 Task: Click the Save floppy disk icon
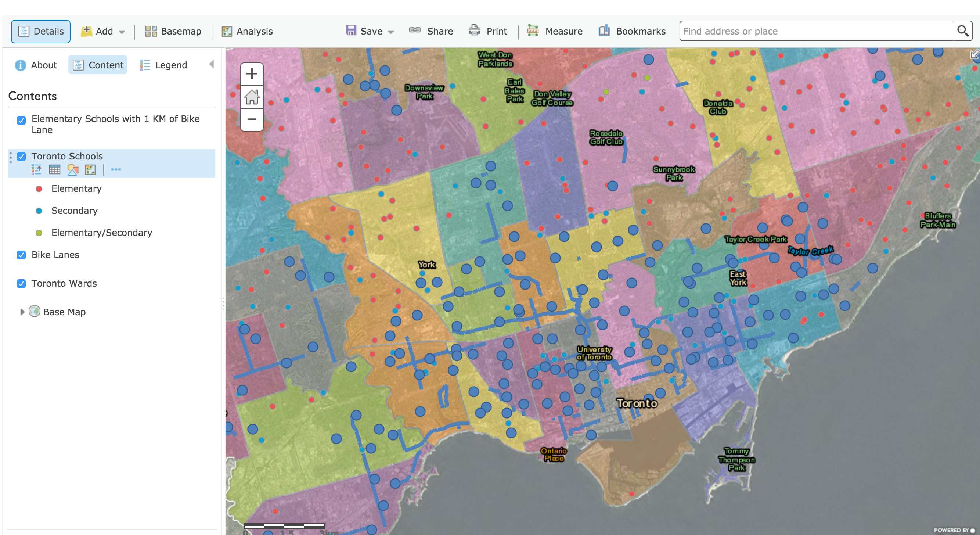[351, 30]
